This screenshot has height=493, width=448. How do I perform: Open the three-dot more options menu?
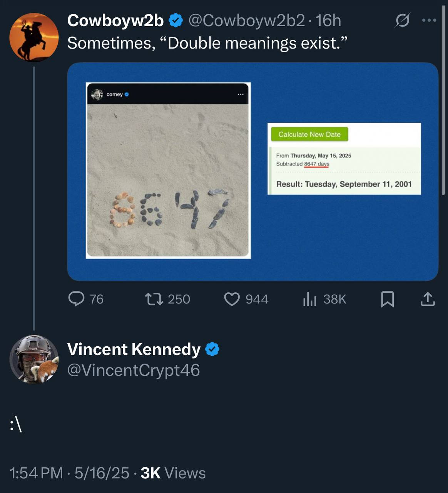429,20
